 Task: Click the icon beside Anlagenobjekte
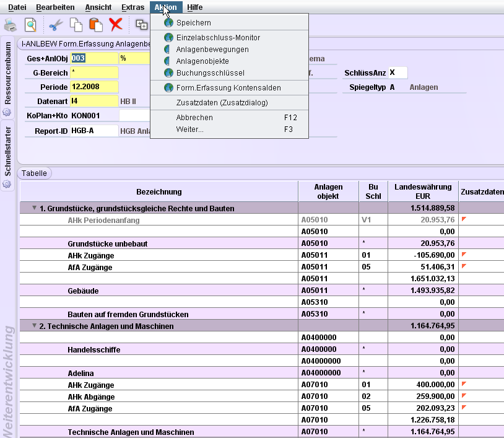[167, 61]
